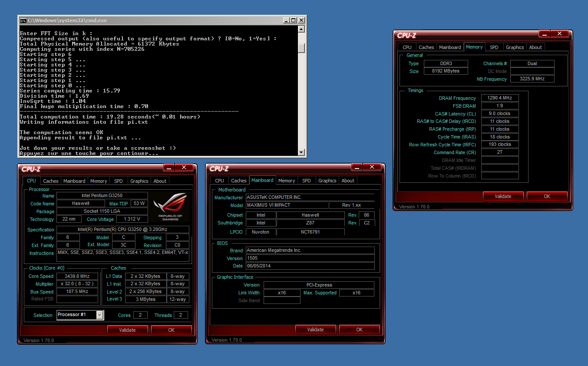Open the cmd.exe window system menu icon

pyautogui.click(x=23, y=20)
